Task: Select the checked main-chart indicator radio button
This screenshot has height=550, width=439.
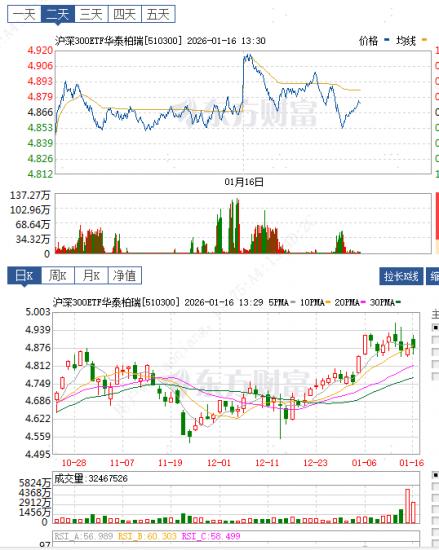Action: click(435, 327)
